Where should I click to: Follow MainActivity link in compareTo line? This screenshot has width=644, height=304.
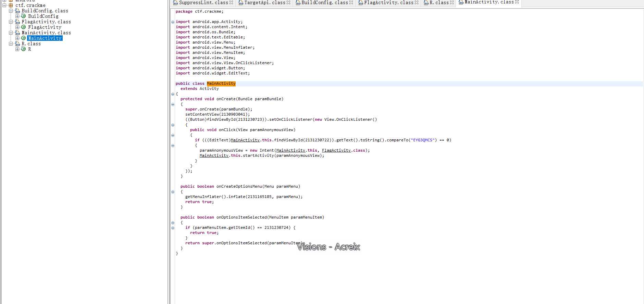(245, 140)
